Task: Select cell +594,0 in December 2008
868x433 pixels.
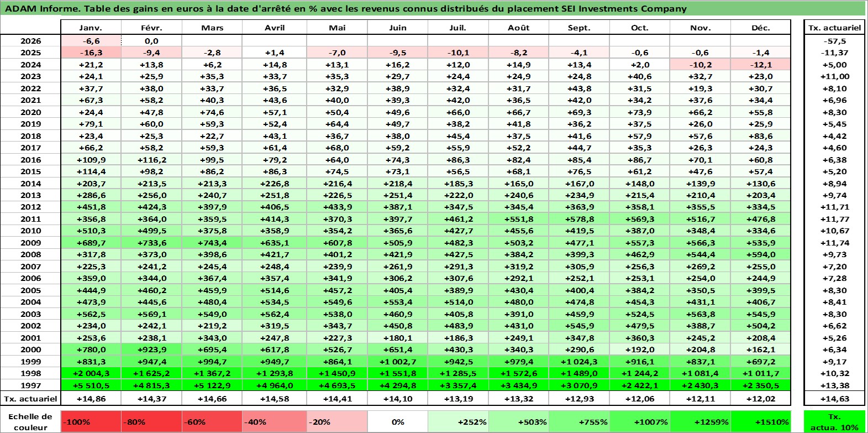Action: pyautogui.click(x=761, y=254)
